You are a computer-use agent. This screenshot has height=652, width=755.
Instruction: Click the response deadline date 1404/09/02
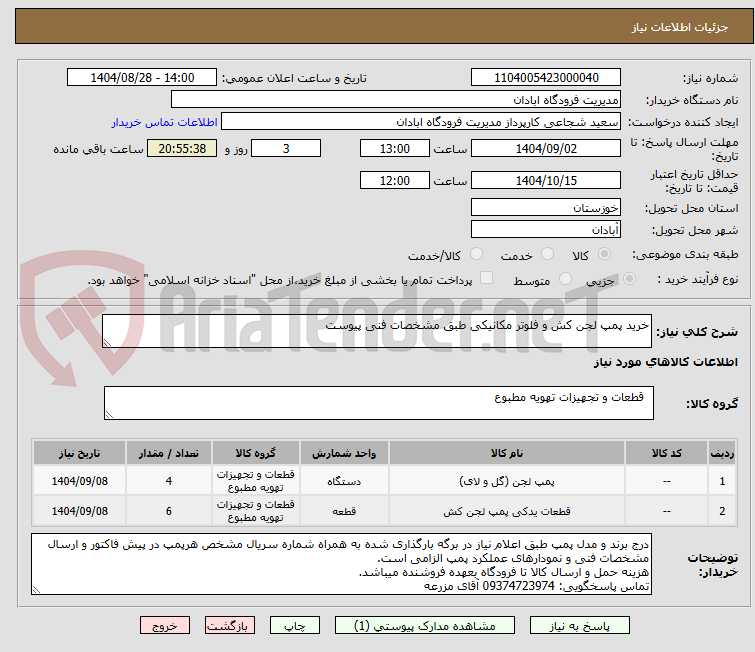pyautogui.click(x=546, y=148)
